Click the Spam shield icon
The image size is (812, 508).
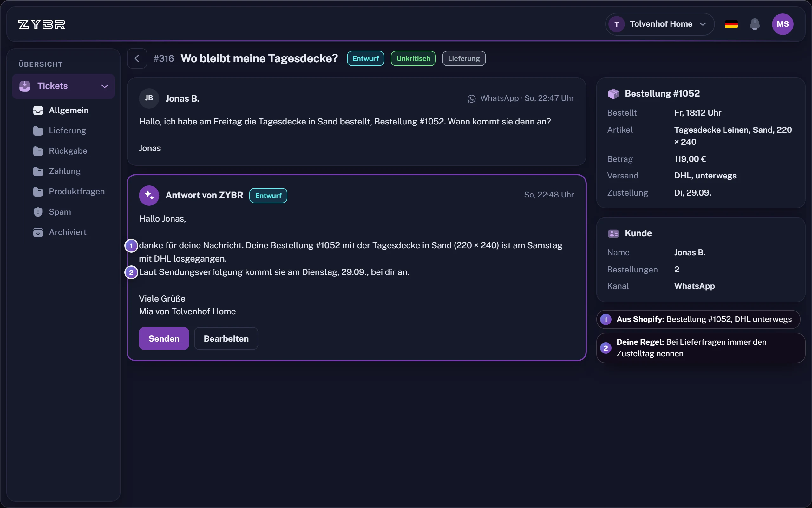pyautogui.click(x=38, y=212)
